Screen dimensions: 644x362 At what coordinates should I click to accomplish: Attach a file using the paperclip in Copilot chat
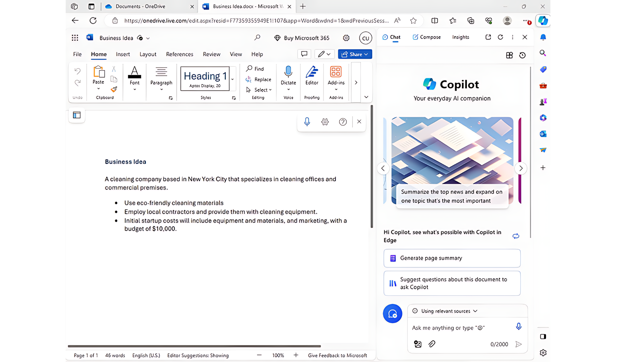point(432,344)
